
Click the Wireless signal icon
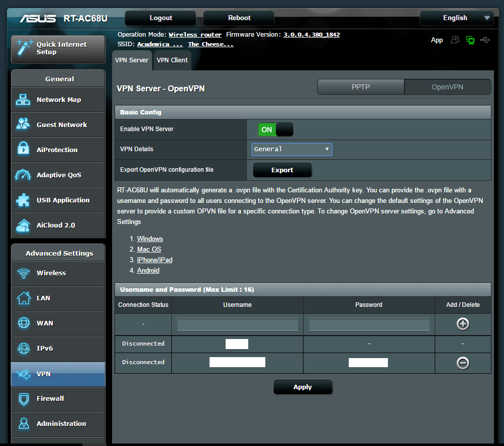click(x=24, y=273)
